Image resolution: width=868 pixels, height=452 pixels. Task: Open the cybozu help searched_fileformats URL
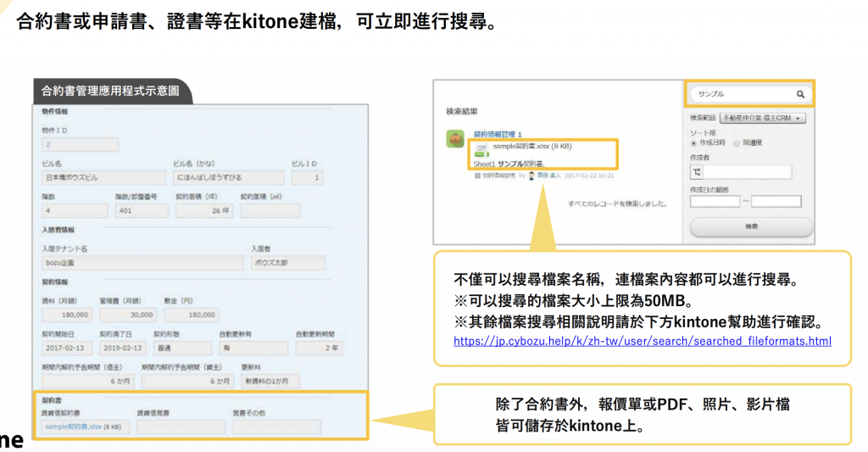click(x=643, y=341)
